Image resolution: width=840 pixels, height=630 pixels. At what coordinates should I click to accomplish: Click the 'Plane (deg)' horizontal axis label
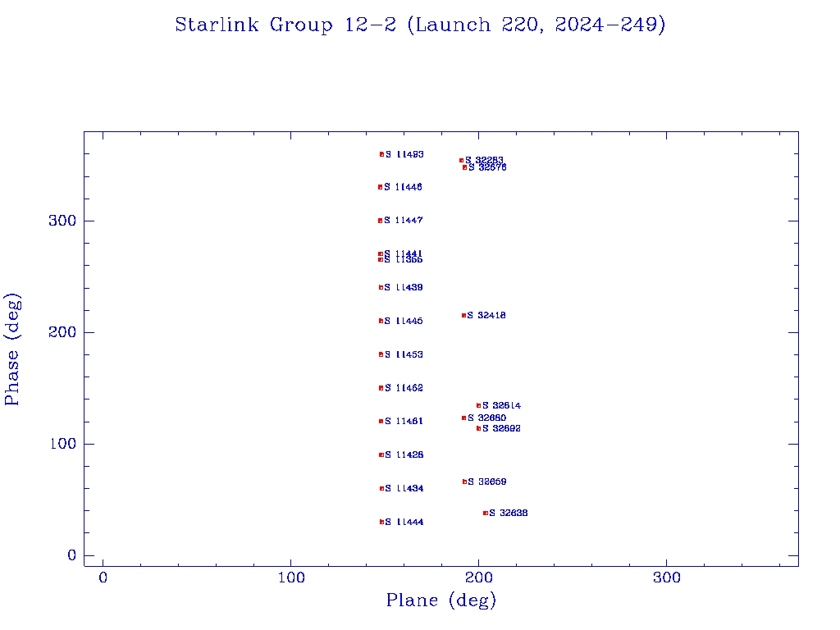point(441,600)
